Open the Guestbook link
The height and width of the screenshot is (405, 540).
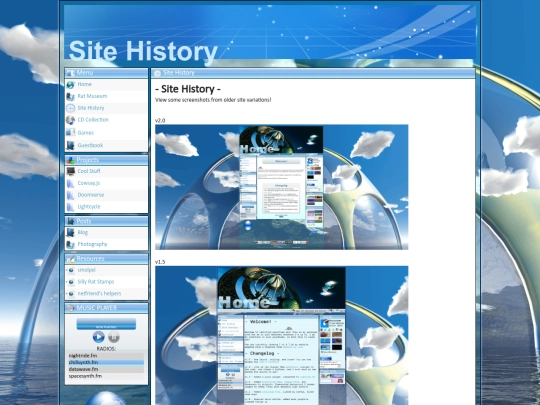point(90,145)
